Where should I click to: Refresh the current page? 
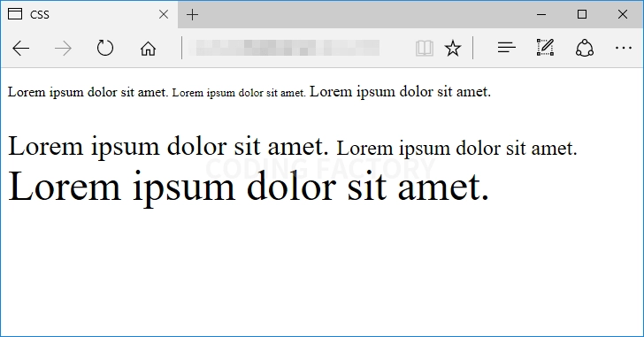[x=105, y=48]
